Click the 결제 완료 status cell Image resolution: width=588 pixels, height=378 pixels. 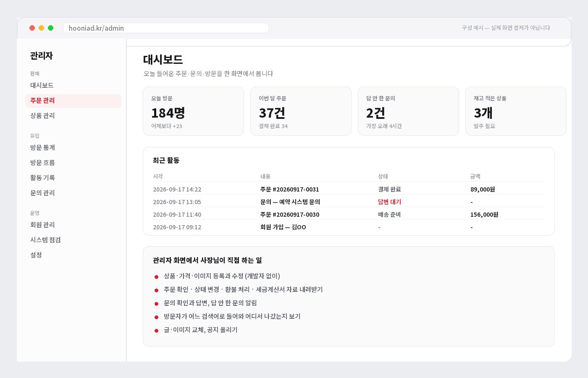click(x=389, y=189)
